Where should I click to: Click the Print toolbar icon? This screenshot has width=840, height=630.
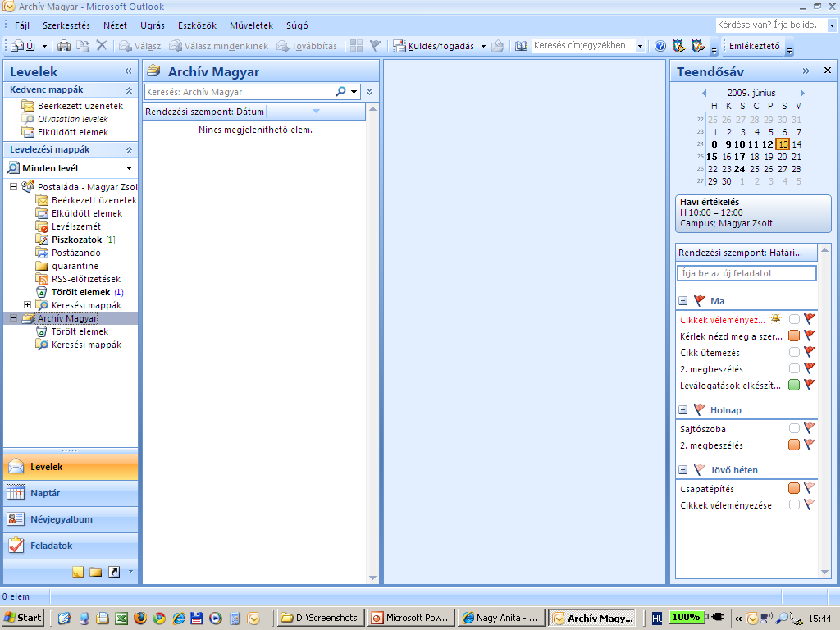[64, 46]
